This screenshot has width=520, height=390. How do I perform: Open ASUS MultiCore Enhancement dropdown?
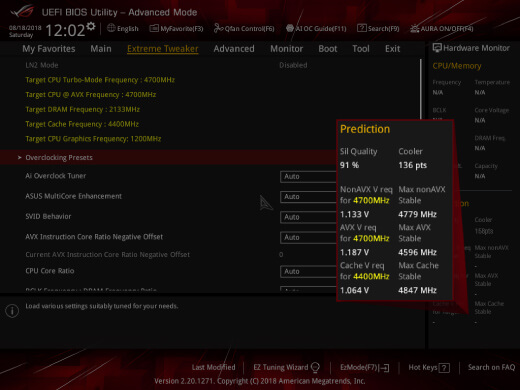[308, 197]
